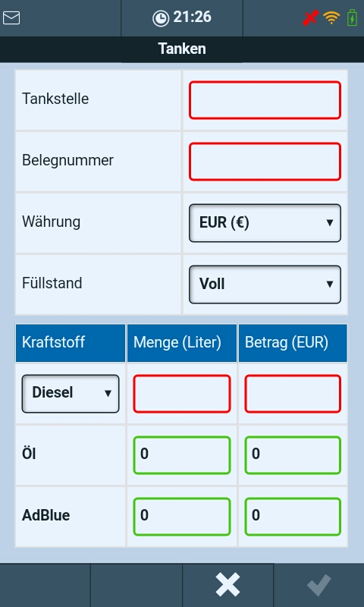364x607 pixels.
Task: Cancel with the white X icon
Action: pyautogui.click(x=227, y=584)
